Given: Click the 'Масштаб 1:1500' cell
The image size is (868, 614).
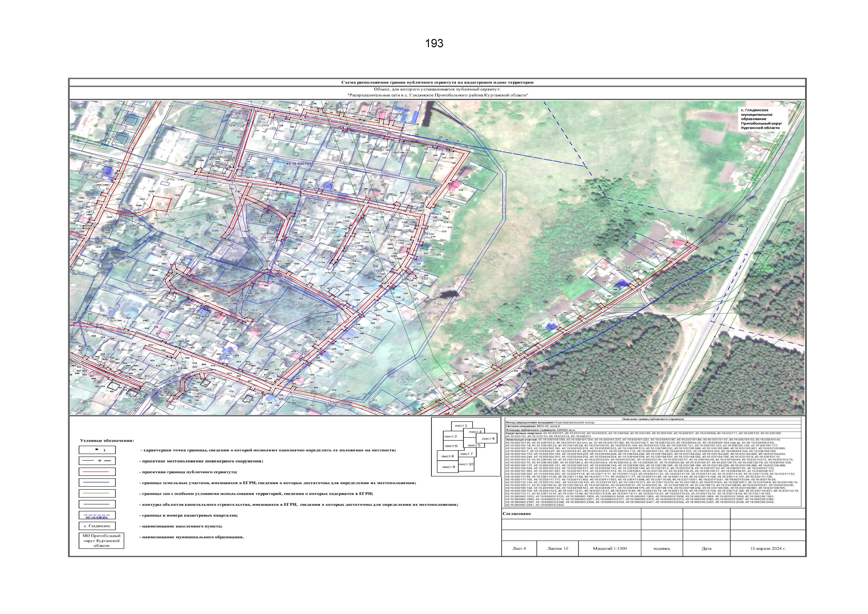Looking at the screenshot, I should coord(610,548).
